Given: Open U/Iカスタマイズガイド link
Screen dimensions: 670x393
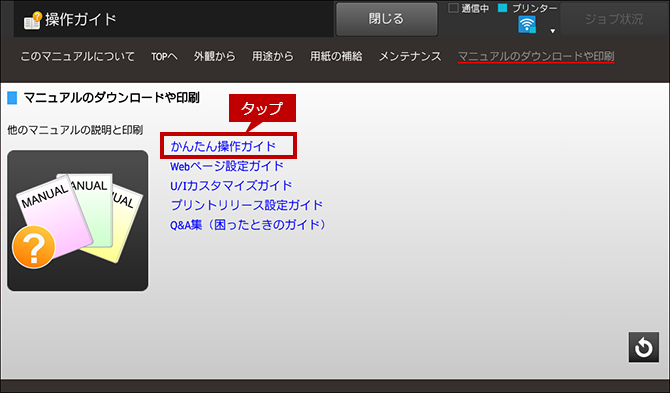Looking at the screenshot, I should 231,186.
